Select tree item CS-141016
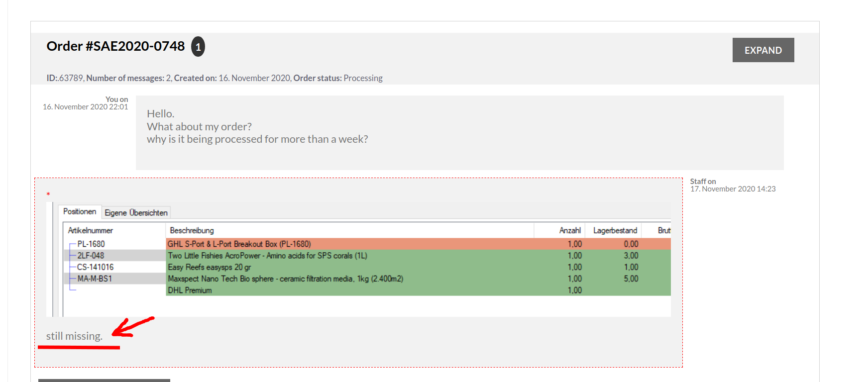This screenshot has height=382, width=868. click(x=95, y=267)
